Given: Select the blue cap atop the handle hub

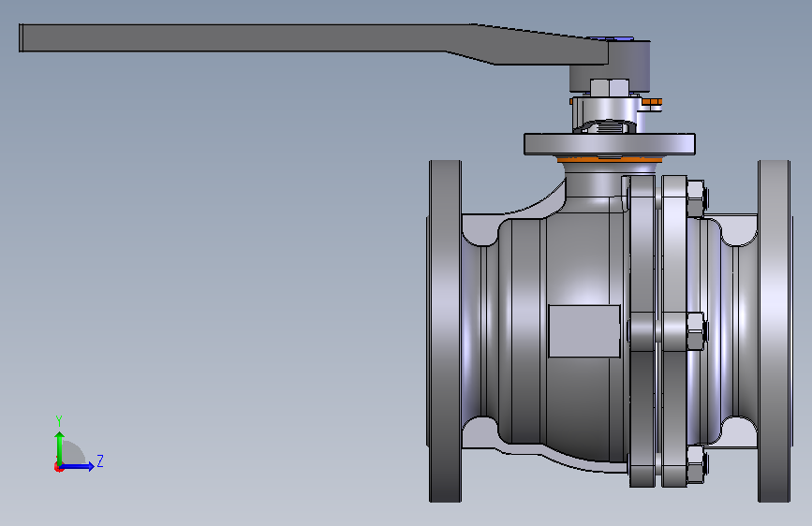Looking at the screenshot, I should (x=610, y=38).
